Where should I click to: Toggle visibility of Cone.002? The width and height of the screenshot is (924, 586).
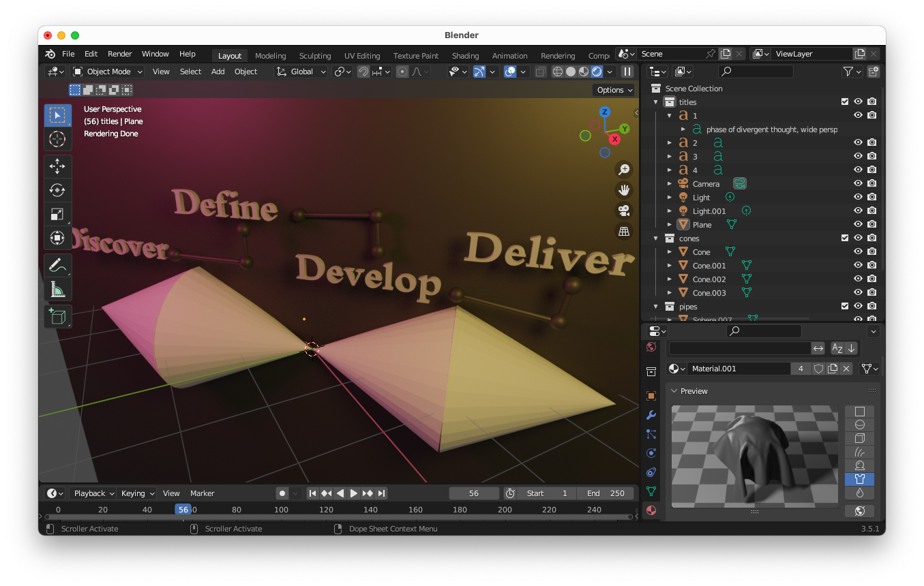[x=858, y=279]
